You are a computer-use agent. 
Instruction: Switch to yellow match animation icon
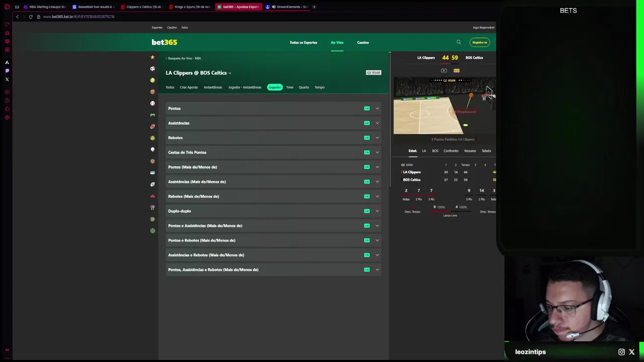coord(456,70)
